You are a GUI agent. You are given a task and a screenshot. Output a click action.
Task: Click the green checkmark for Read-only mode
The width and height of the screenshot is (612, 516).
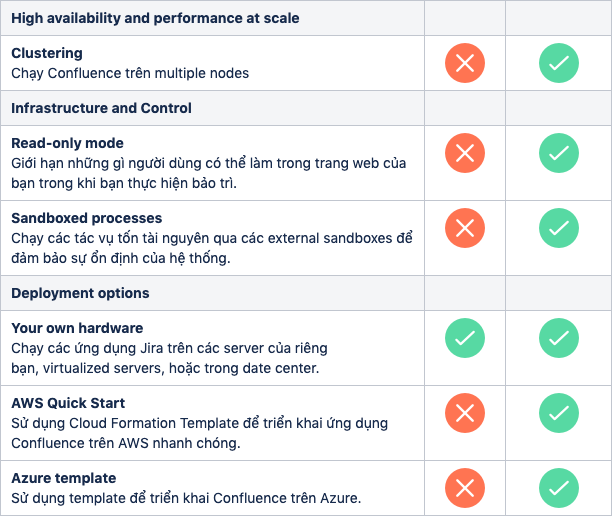pyautogui.click(x=559, y=153)
